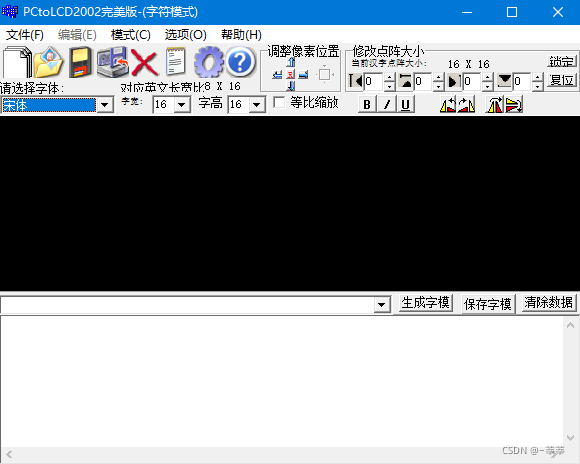580x464 pixels.
Task: Decrease the right margin spinner value
Action: [x=488, y=86]
